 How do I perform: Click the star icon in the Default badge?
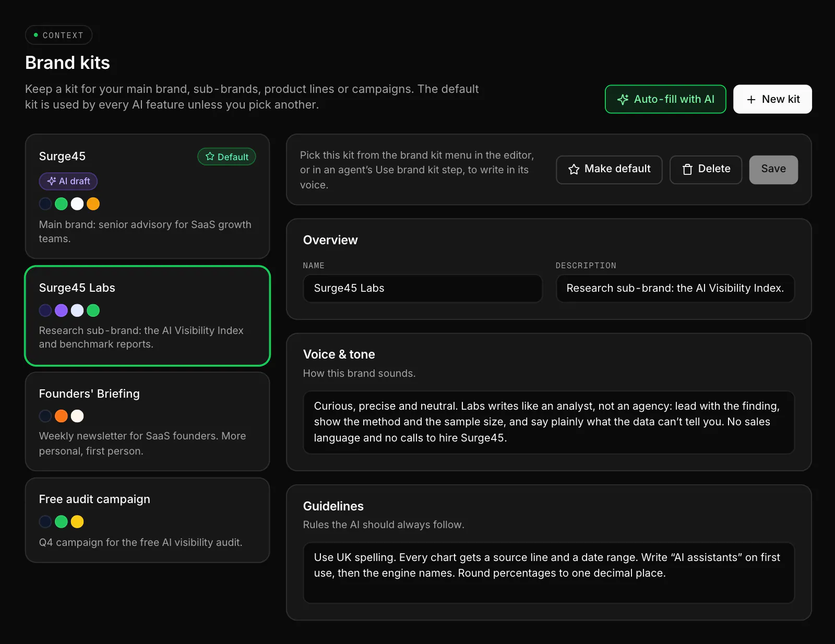point(210,157)
